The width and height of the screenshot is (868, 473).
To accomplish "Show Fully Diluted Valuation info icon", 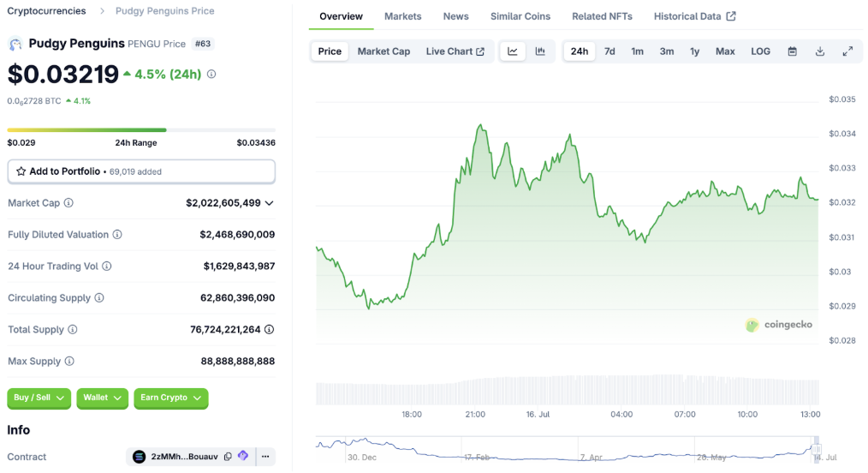I will tap(117, 234).
